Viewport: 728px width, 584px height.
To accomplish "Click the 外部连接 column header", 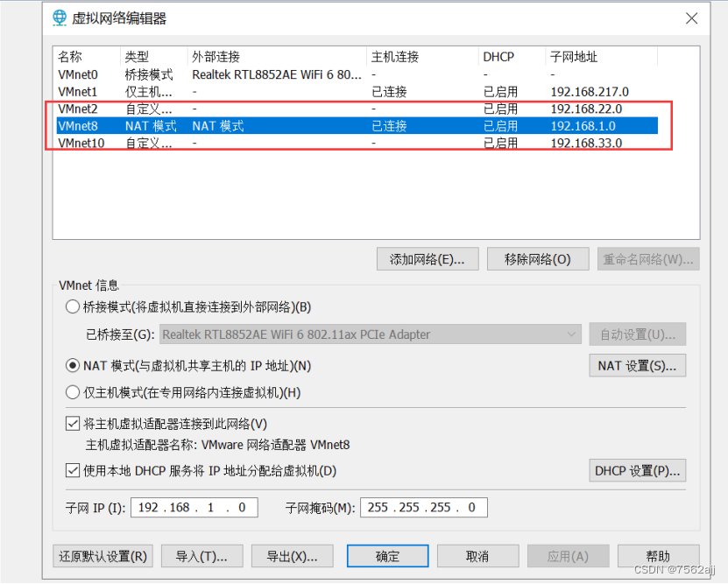I will [277, 57].
